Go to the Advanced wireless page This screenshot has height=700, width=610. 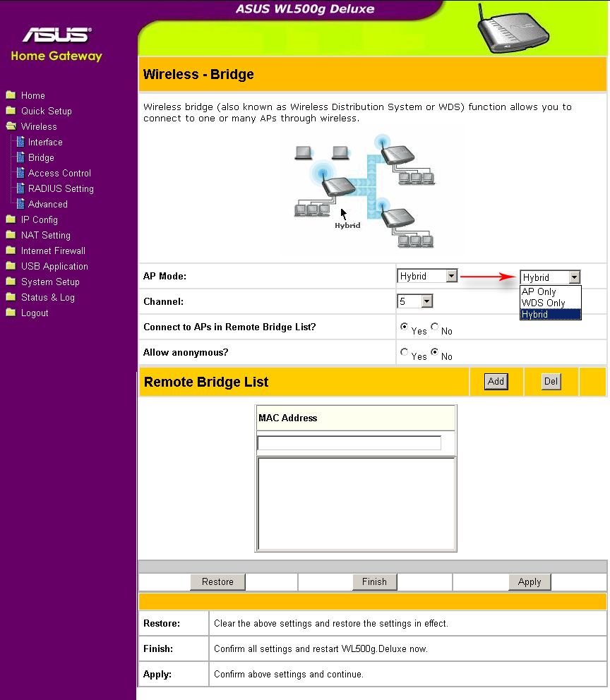pos(48,205)
